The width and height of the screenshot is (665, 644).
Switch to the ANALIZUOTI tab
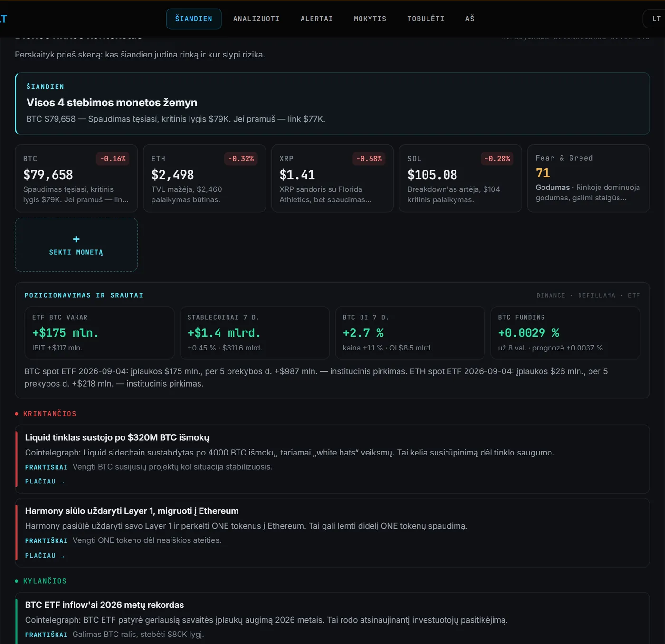tap(256, 19)
